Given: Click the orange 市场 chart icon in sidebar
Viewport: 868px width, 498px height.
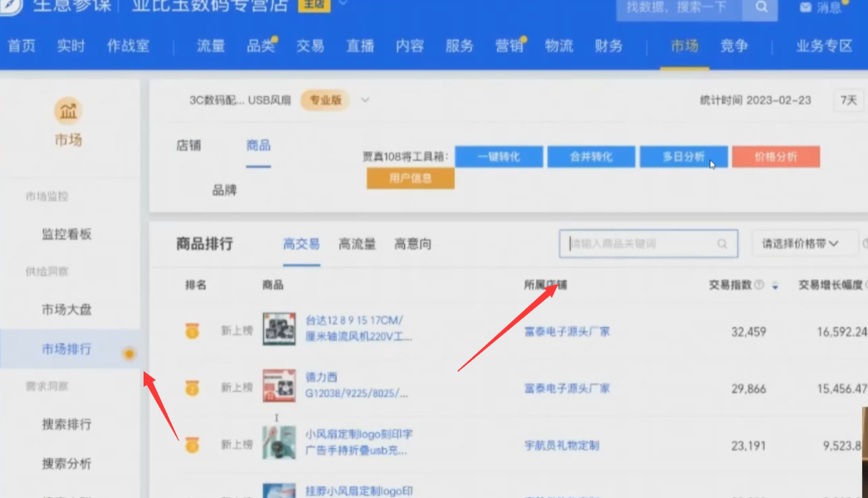Looking at the screenshot, I should pyautogui.click(x=68, y=110).
